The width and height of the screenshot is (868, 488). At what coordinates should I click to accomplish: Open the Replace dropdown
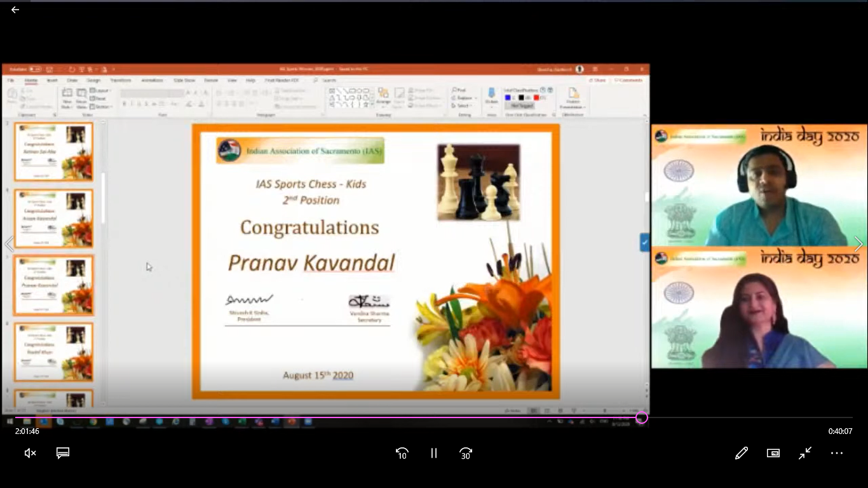[x=464, y=98]
